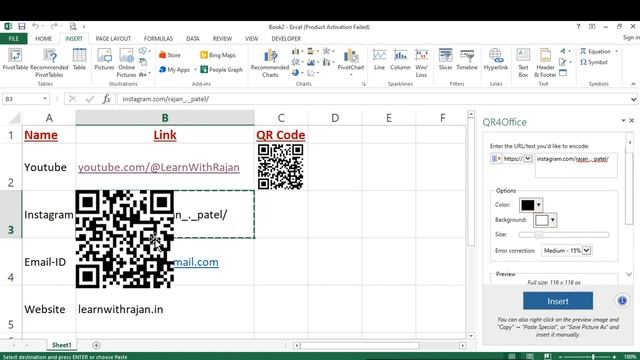Insert a Timeline filter

467,60
